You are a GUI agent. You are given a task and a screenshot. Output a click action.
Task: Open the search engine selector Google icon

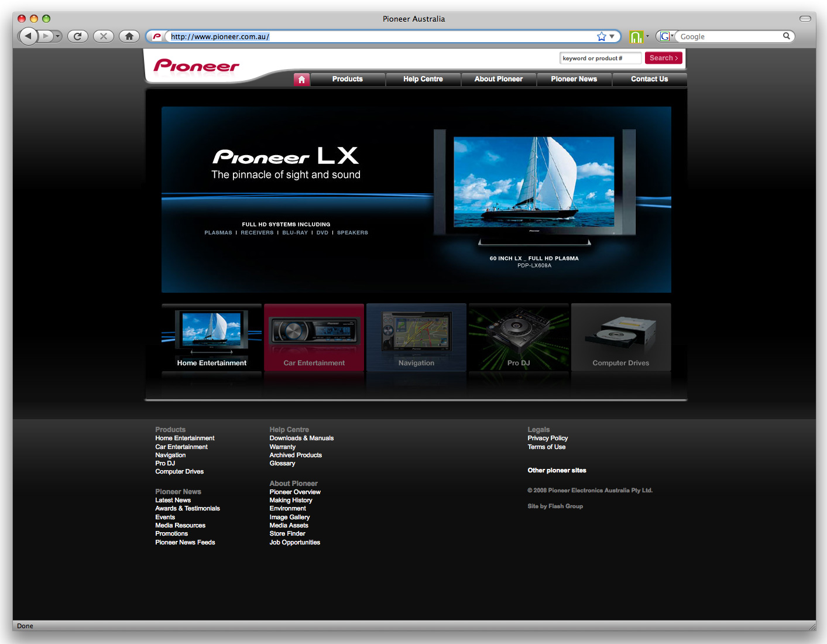coord(665,36)
